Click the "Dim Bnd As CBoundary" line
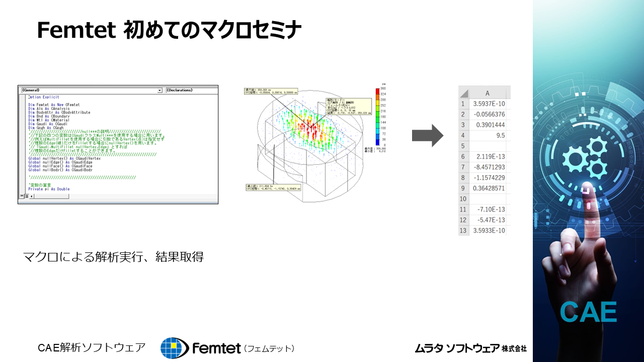 (x=49, y=116)
